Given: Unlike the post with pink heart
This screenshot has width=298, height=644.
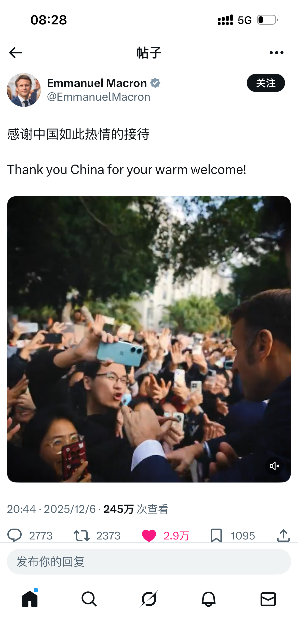Looking at the screenshot, I should 149,535.
